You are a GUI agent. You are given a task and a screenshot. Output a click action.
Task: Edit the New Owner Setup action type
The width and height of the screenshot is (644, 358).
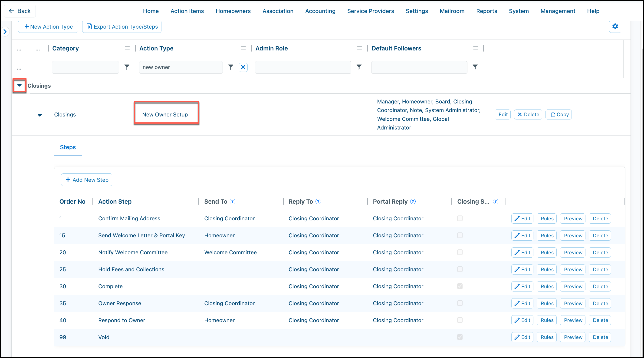tap(503, 115)
